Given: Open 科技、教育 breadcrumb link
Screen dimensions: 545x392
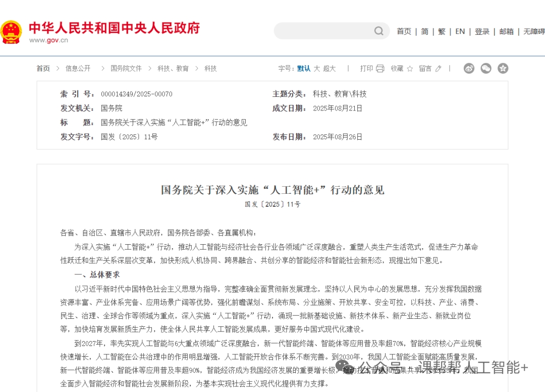Looking at the screenshot, I should [x=173, y=69].
